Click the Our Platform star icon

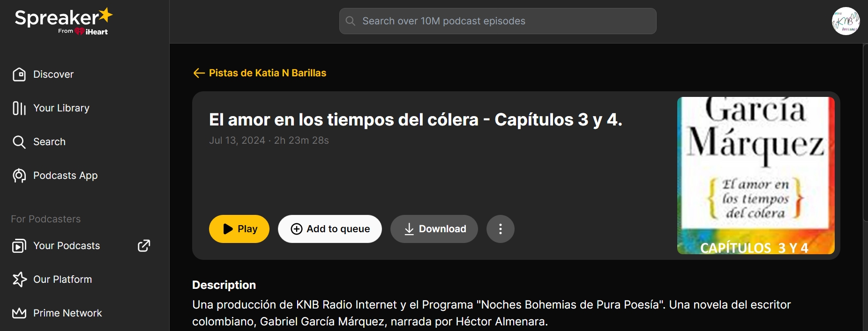click(19, 280)
